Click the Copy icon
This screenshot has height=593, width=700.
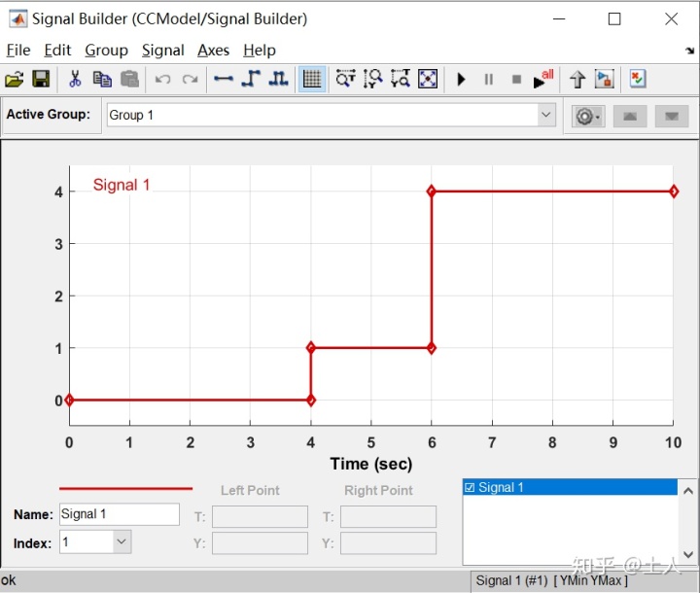click(102, 79)
